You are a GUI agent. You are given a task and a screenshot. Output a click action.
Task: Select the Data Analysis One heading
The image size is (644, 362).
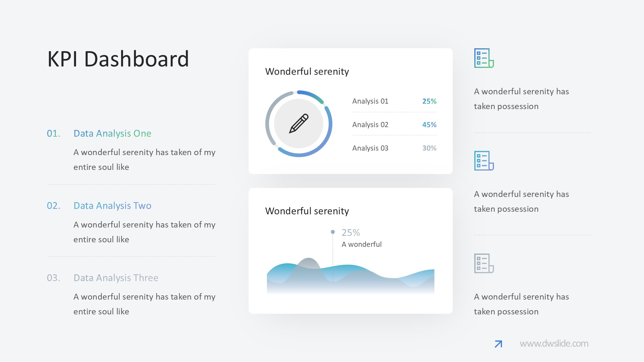(112, 134)
